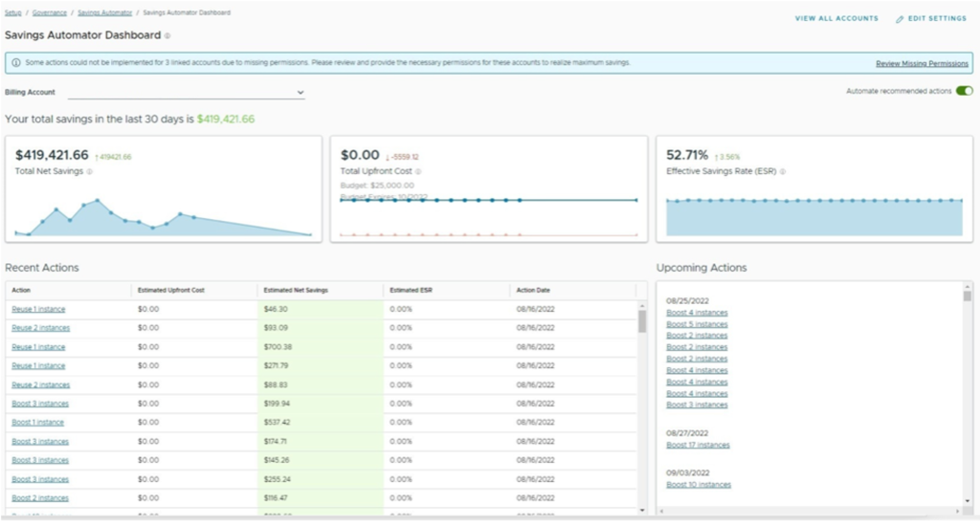Click the peak data point on Total Net Savings chart
980x526 pixels.
[98, 201]
